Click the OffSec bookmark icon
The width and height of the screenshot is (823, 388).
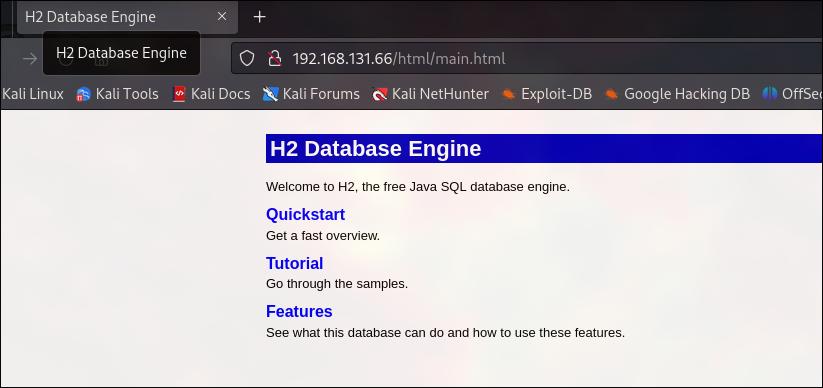point(769,94)
